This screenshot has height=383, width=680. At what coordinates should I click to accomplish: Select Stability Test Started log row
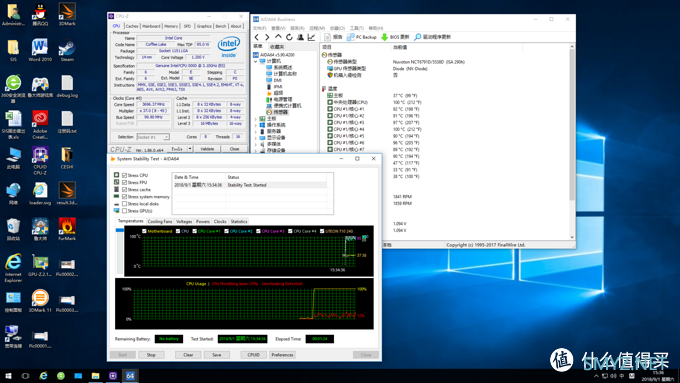(249, 185)
